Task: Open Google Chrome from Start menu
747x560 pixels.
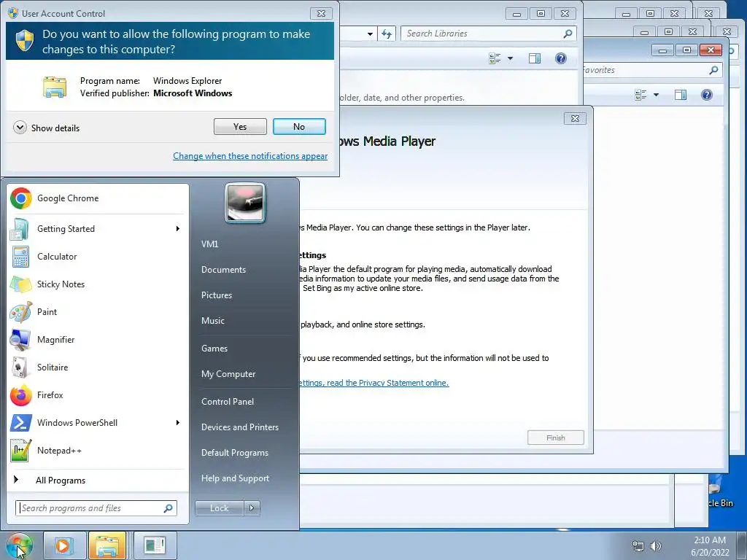Action: click(98, 198)
